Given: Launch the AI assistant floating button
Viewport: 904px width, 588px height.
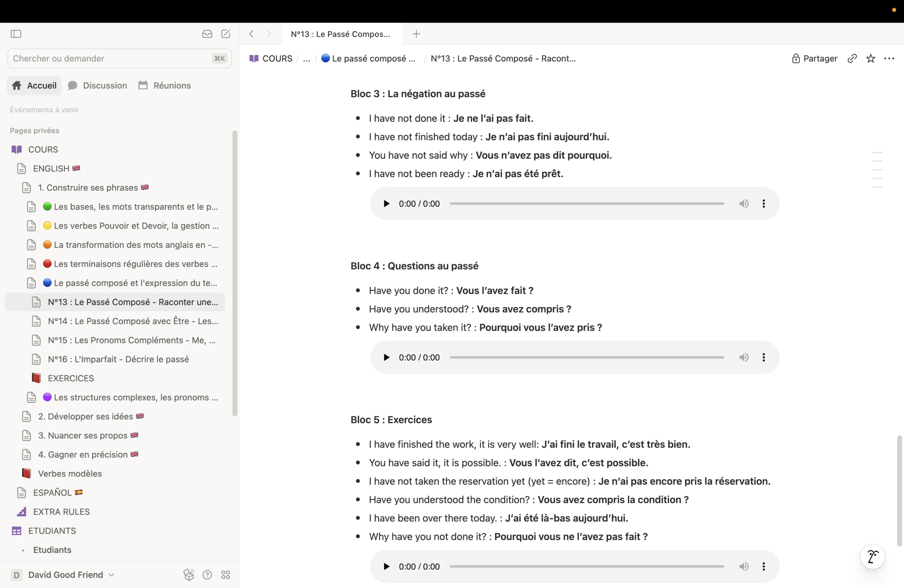Looking at the screenshot, I should 873,557.
